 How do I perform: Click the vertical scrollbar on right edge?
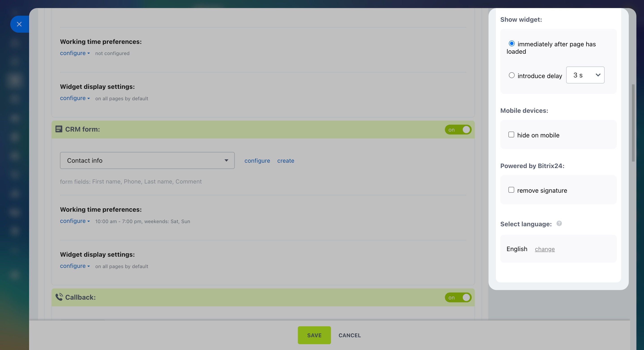pos(633,123)
